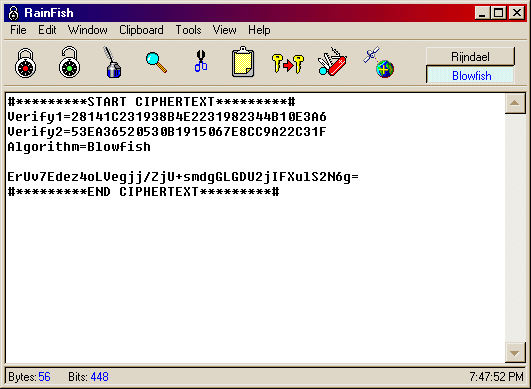Click the open padlock decrypt icon
This screenshot has height=389, width=531.
click(69, 62)
